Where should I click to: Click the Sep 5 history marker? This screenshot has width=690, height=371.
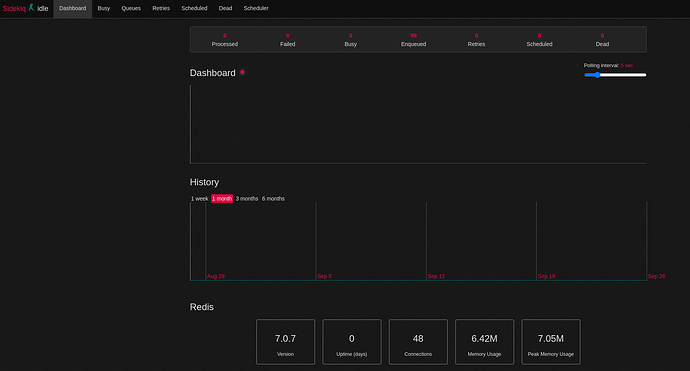[x=324, y=276]
